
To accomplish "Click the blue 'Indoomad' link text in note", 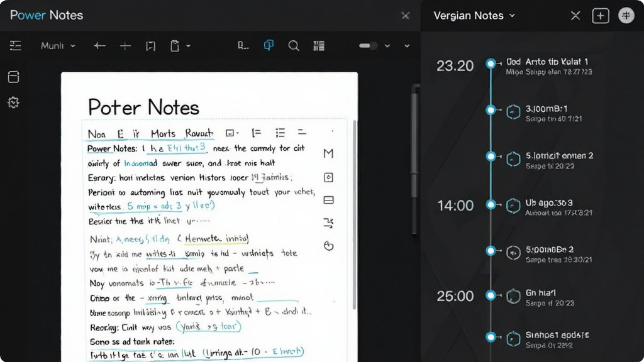I will 140,163.
